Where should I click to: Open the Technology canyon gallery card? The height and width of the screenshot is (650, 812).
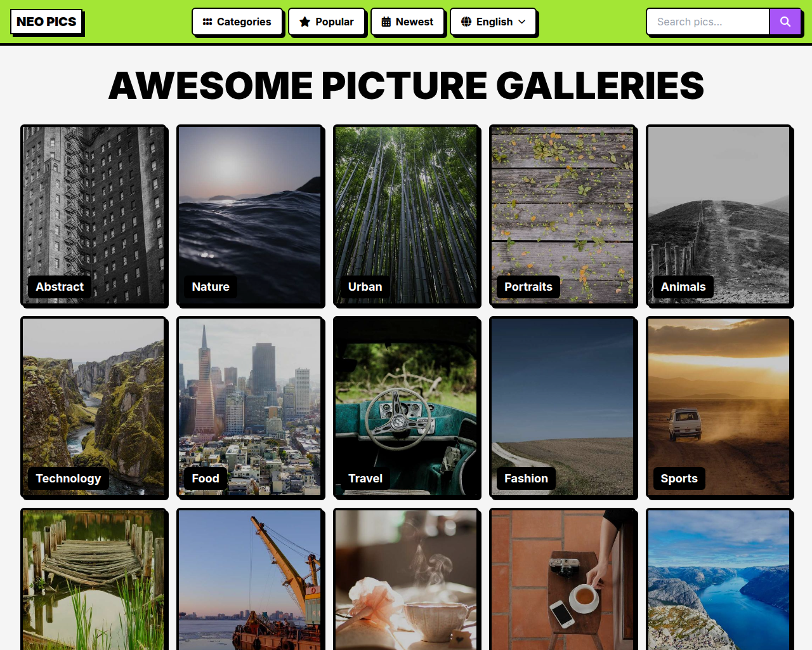click(93, 407)
